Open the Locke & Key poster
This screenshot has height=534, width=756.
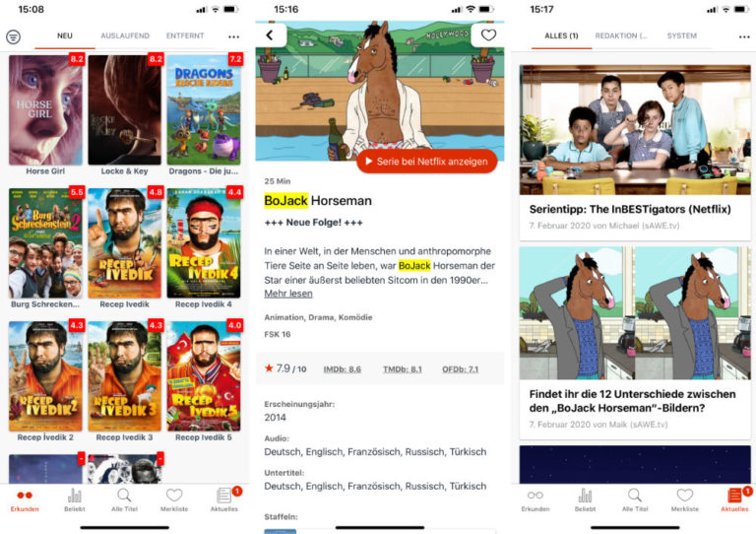click(x=124, y=110)
